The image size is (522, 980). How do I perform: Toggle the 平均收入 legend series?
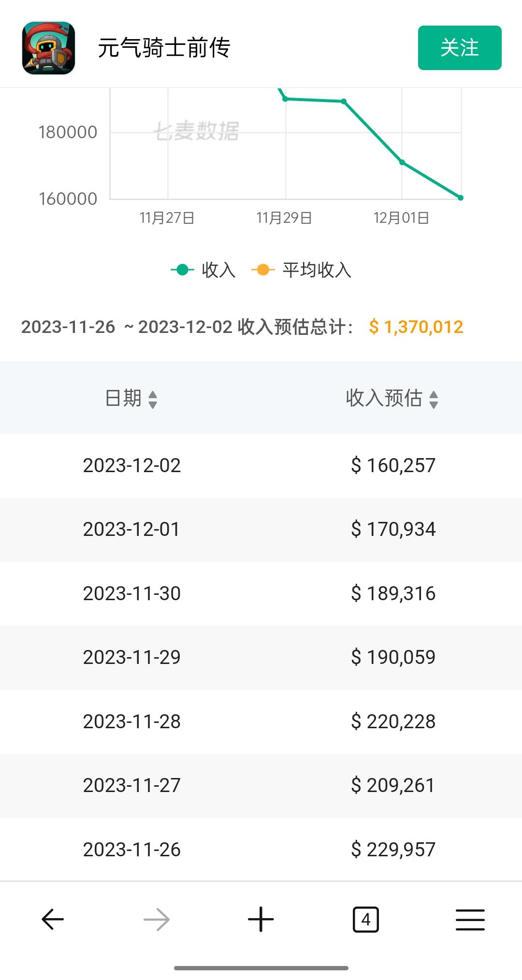[x=301, y=270]
